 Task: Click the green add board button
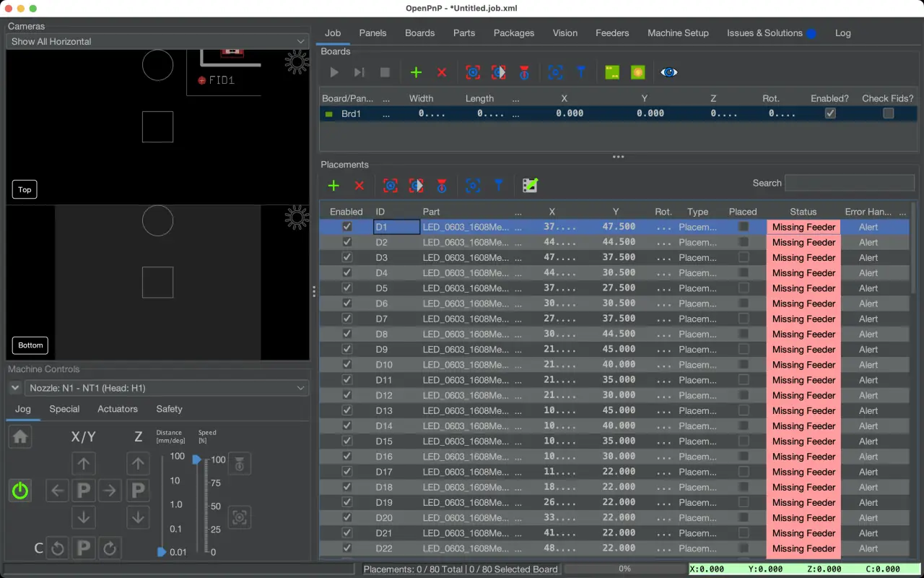coord(416,72)
